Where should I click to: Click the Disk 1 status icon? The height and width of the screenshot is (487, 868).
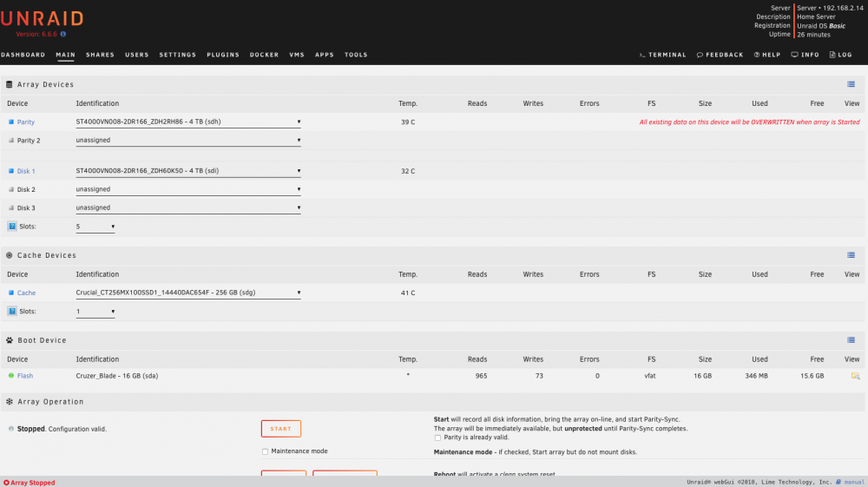pyautogui.click(x=11, y=171)
